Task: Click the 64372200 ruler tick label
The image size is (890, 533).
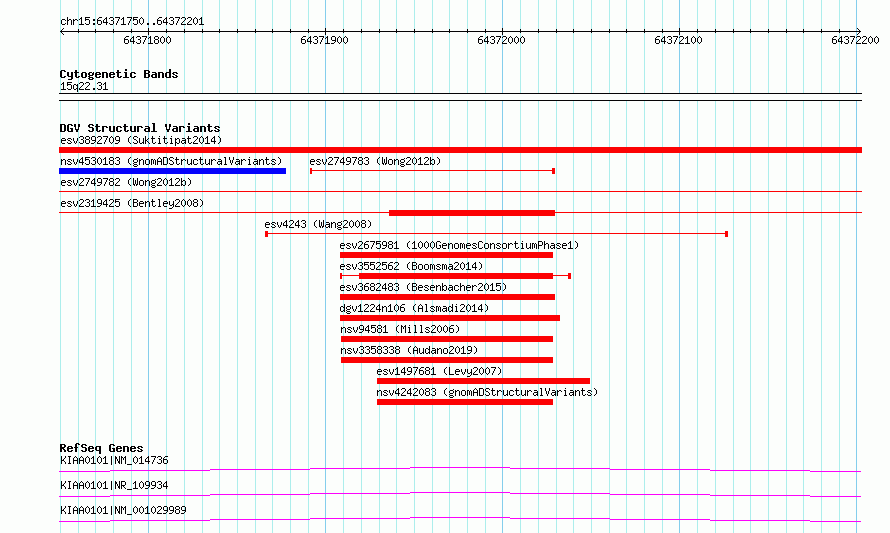Action: [x=855, y=40]
